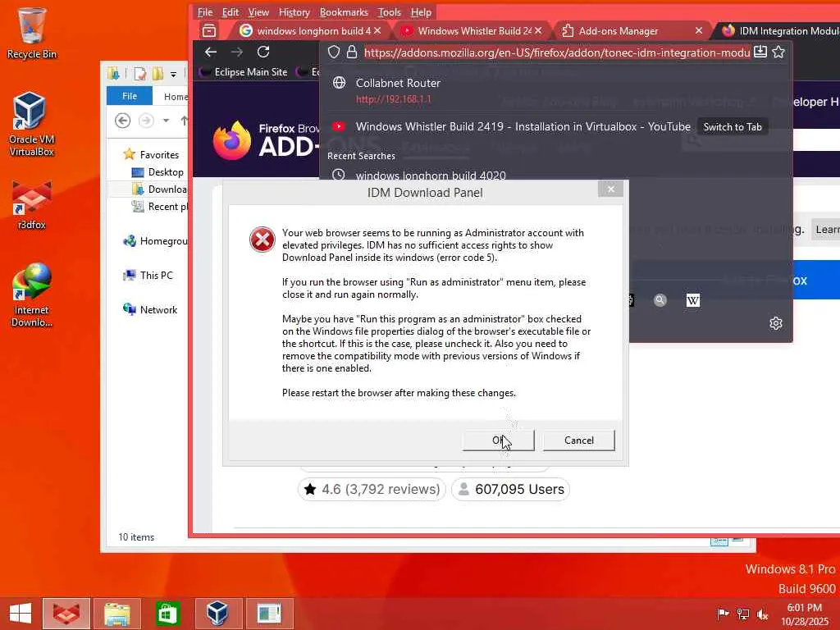840x630 pixels.
Task: Open the Help menu
Action: [421, 12]
